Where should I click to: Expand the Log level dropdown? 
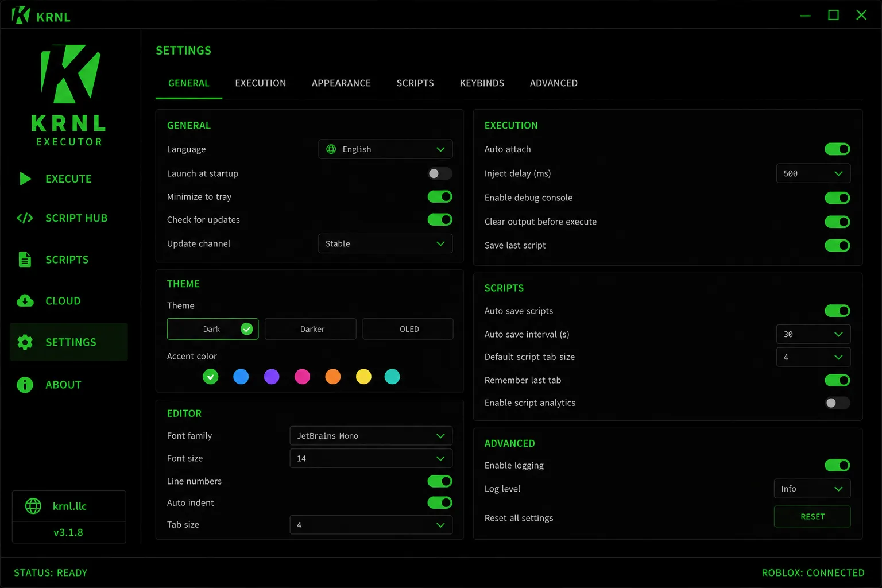(x=812, y=489)
